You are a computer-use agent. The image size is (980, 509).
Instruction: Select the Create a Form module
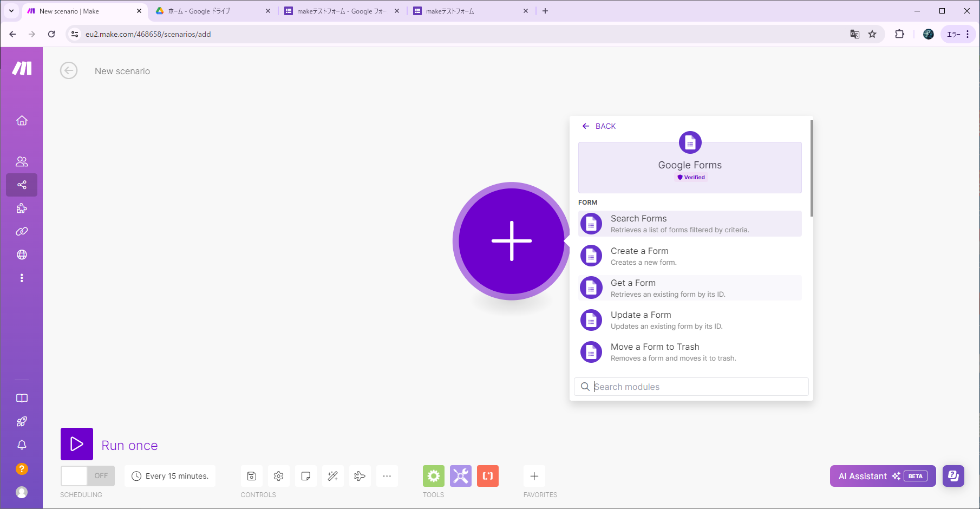690,256
